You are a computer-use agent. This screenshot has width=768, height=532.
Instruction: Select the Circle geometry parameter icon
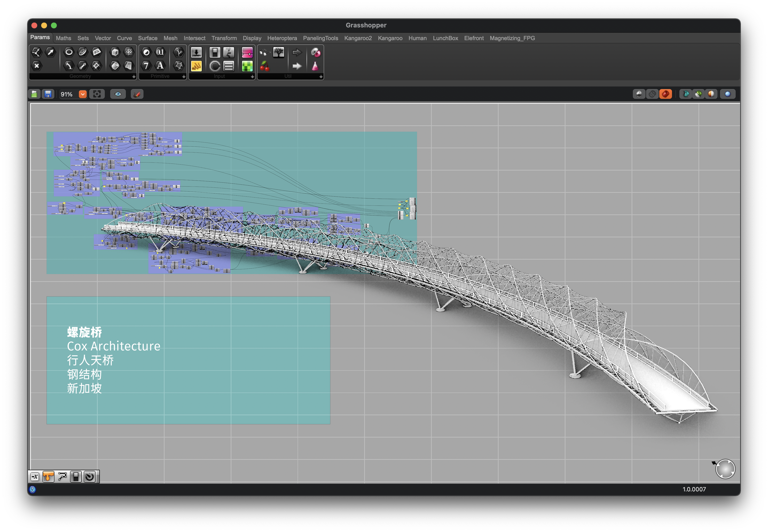69,52
